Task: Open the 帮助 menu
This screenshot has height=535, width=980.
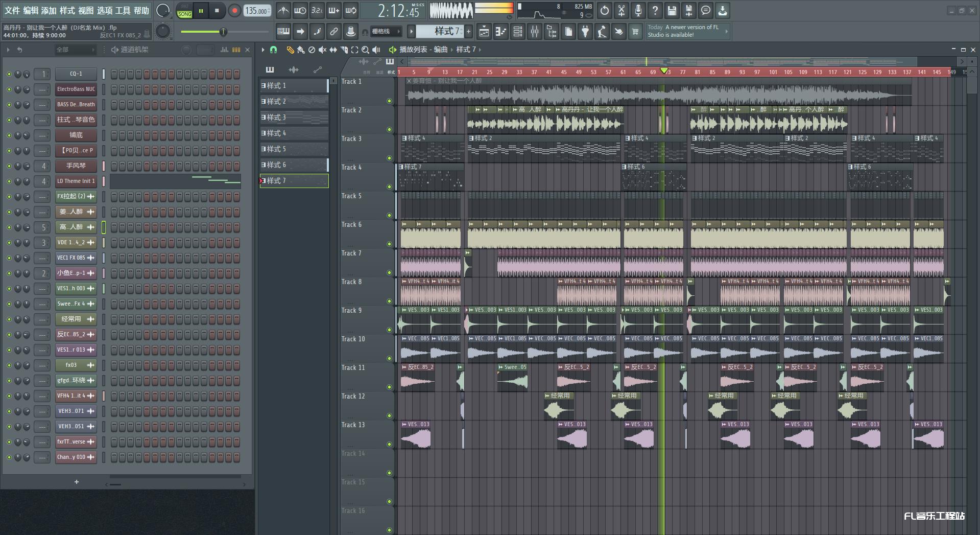Action: 141,10
